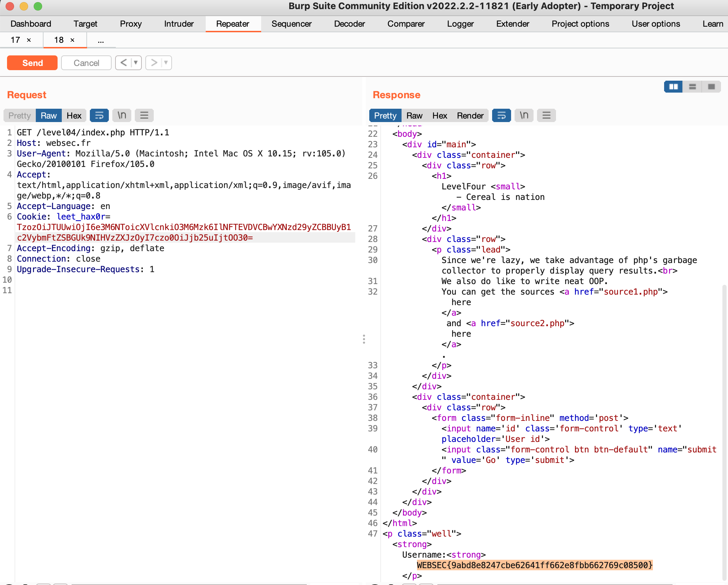Click the Send button
The width and height of the screenshot is (728, 585).
[x=32, y=62]
